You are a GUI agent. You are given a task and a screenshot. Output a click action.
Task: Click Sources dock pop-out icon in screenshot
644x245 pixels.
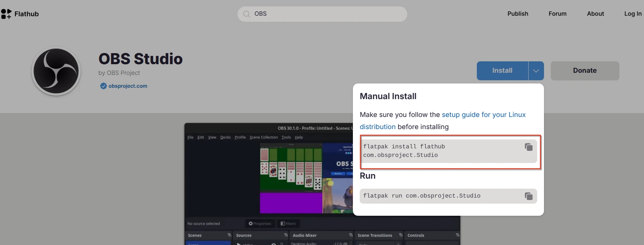(x=286, y=235)
